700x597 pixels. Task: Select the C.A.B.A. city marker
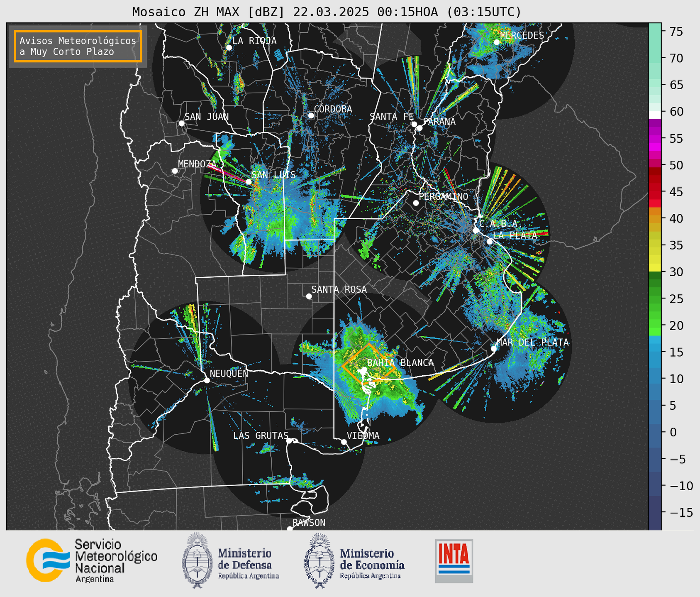(476, 230)
